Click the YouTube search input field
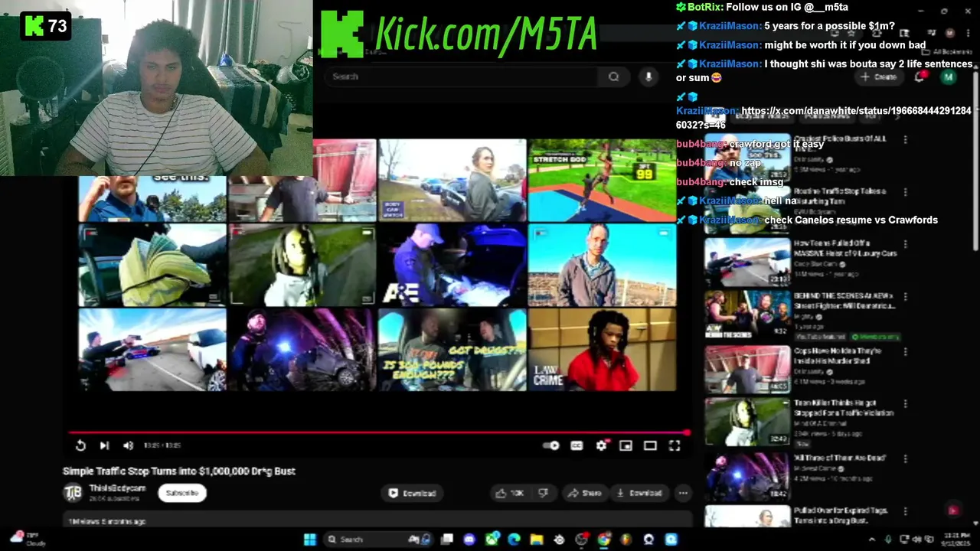The width and height of the screenshot is (980, 551). [x=462, y=77]
